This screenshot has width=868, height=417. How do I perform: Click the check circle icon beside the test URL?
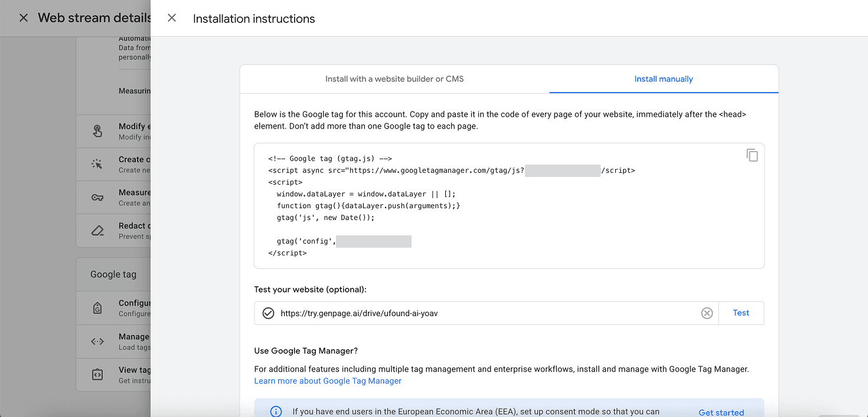pyautogui.click(x=268, y=313)
